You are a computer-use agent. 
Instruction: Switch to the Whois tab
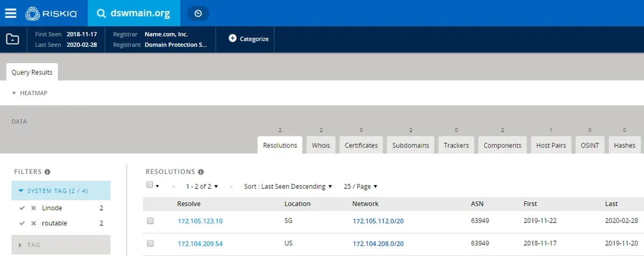(320, 145)
